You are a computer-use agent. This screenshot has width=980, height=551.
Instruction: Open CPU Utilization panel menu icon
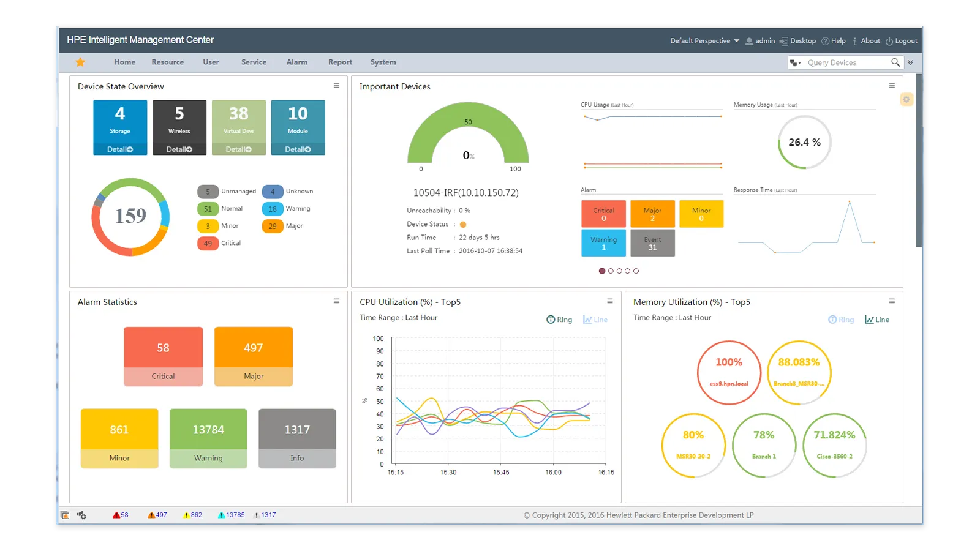coord(610,301)
